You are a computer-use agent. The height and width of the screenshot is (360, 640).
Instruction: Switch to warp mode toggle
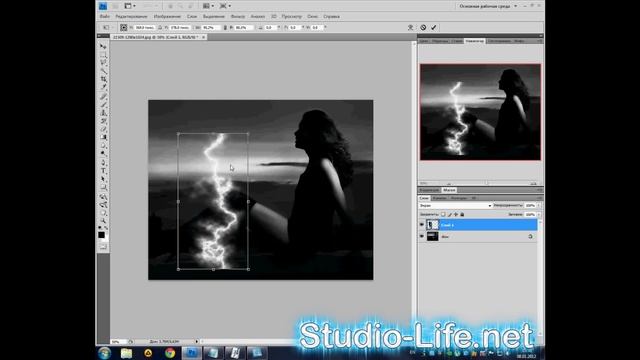click(x=411, y=27)
